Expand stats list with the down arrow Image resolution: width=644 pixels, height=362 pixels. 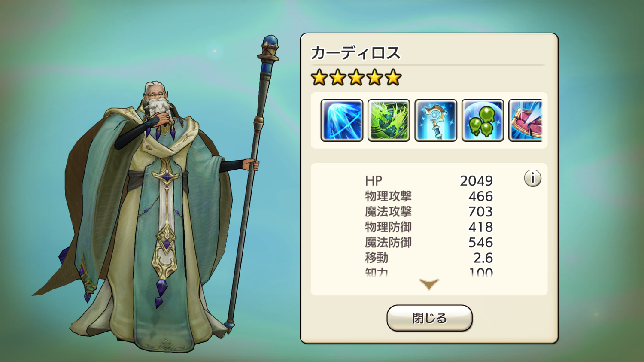pos(429,284)
